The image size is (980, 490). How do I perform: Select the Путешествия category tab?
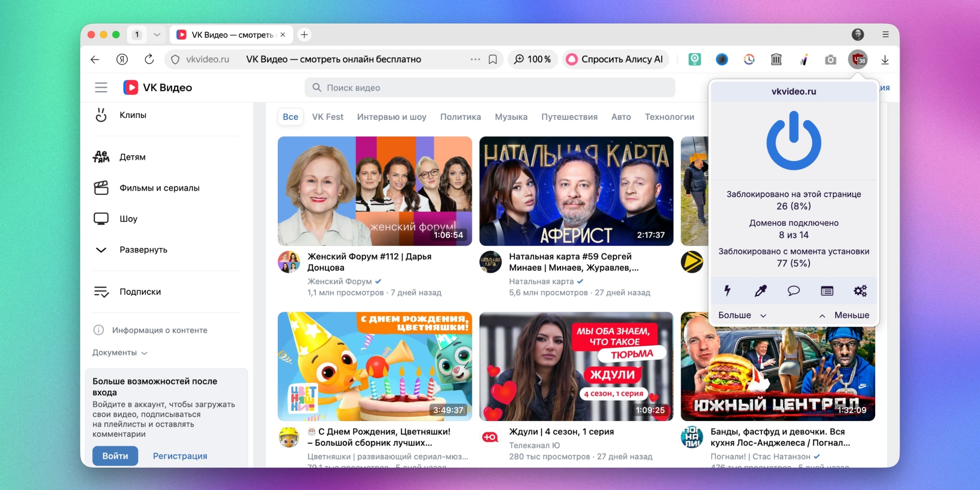tap(569, 117)
